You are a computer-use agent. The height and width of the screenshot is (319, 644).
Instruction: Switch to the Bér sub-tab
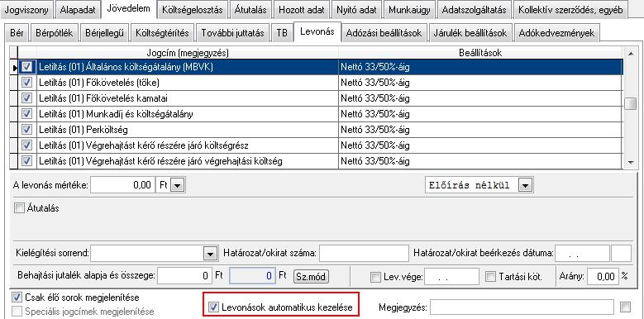pyautogui.click(x=17, y=34)
